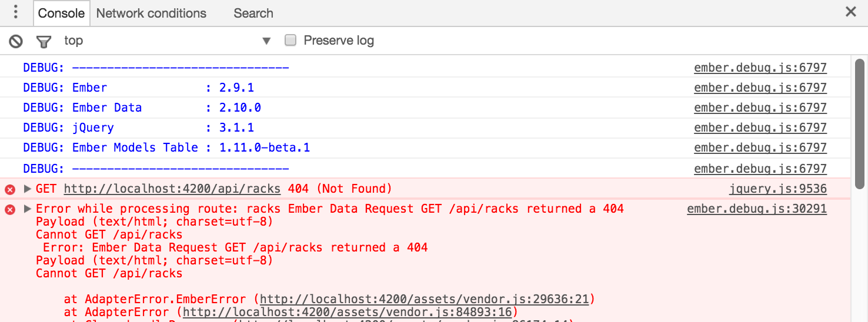The height and width of the screenshot is (322, 868).
Task: Click the red error icon beside the GET request
Action: [x=10, y=189]
